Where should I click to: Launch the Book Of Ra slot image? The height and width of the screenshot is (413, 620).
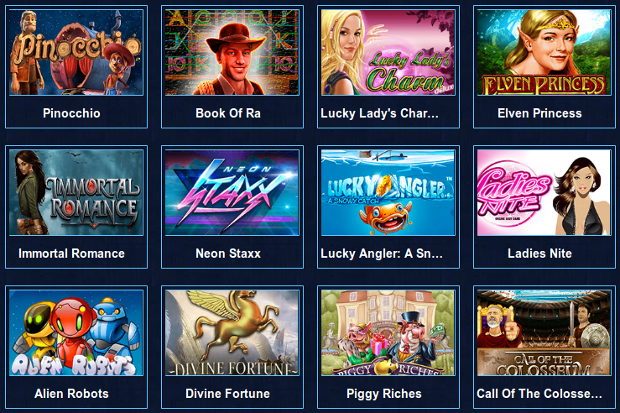tap(232, 53)
